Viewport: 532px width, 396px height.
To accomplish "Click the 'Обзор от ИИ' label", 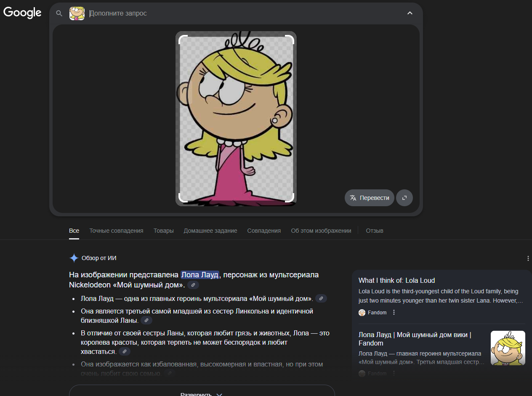I will click(x=99, y=258).
